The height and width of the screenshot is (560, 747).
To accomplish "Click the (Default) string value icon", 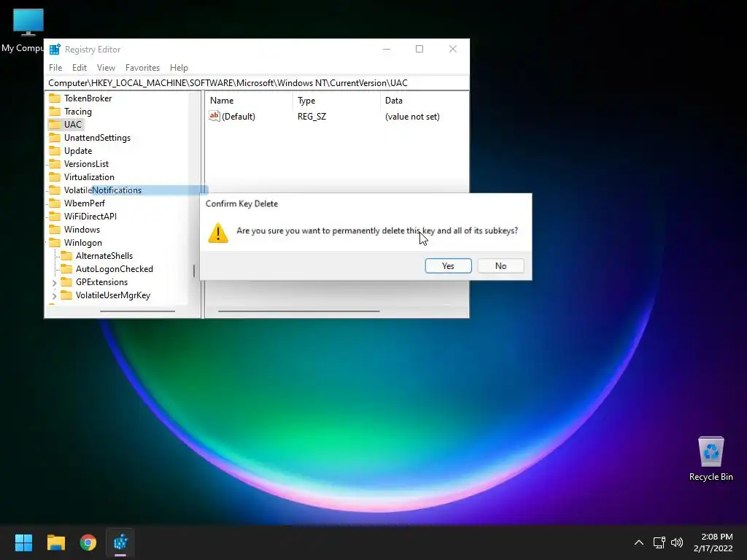I will pyautogui.click(x=214, y=116).
